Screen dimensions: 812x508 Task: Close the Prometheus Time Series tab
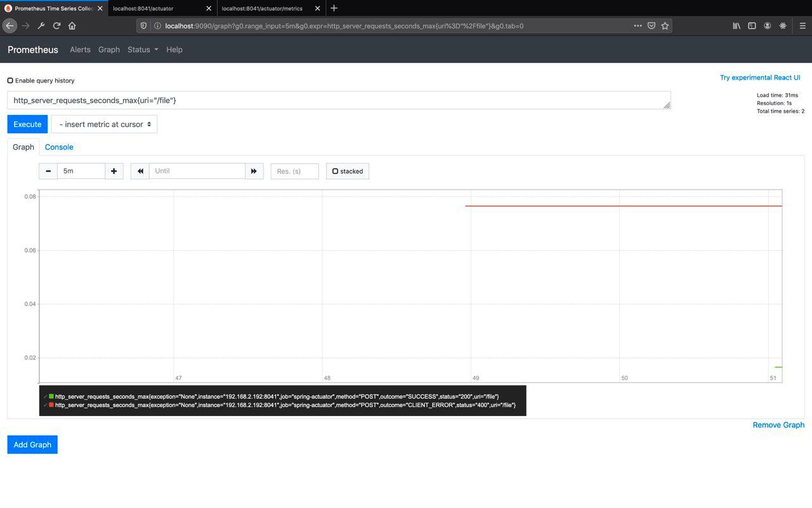point(100,8)
